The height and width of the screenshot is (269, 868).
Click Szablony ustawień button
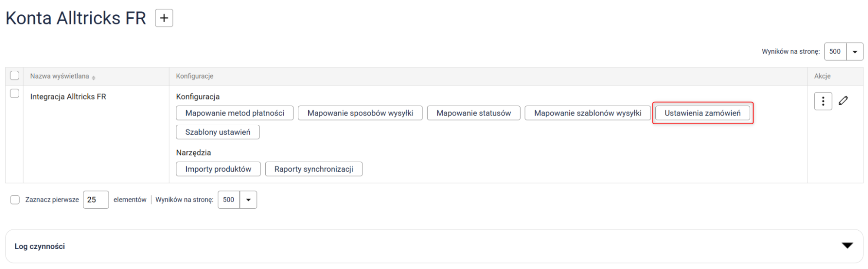(x=218, y=132)
